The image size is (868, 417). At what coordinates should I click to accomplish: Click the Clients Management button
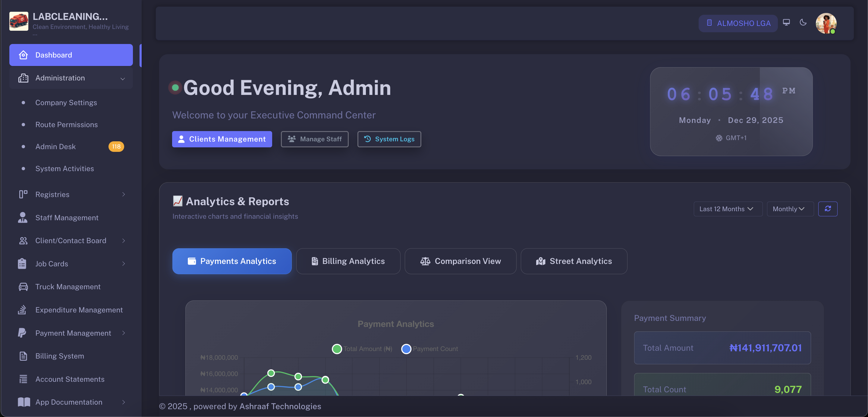click(x=222, y=139)
